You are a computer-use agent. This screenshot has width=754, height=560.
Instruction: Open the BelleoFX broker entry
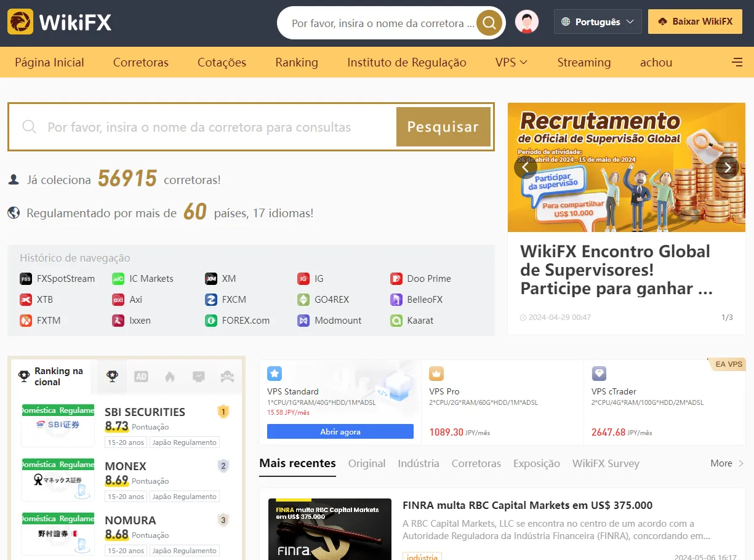(416, 300)
